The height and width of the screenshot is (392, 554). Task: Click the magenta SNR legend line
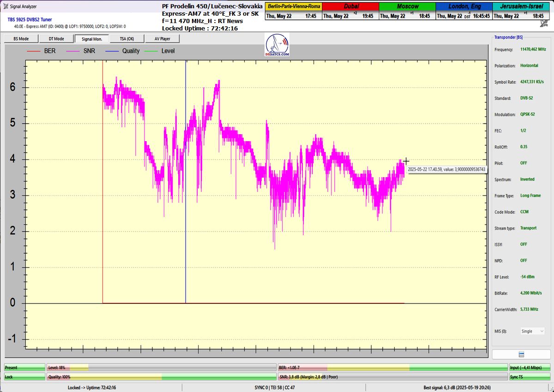point(73,51)
